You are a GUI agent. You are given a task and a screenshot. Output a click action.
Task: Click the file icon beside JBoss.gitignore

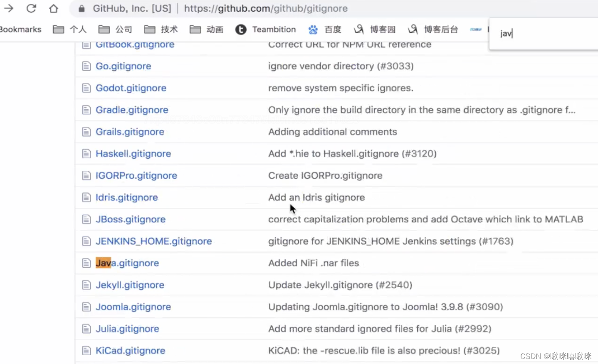(86, 219)
